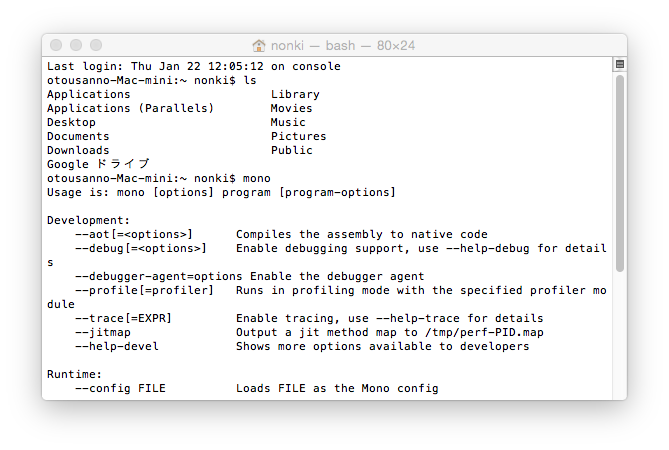This screenshot has height=450, width=669.
Task: Click the Library entry in directory listing
Action: click(295, 94)
